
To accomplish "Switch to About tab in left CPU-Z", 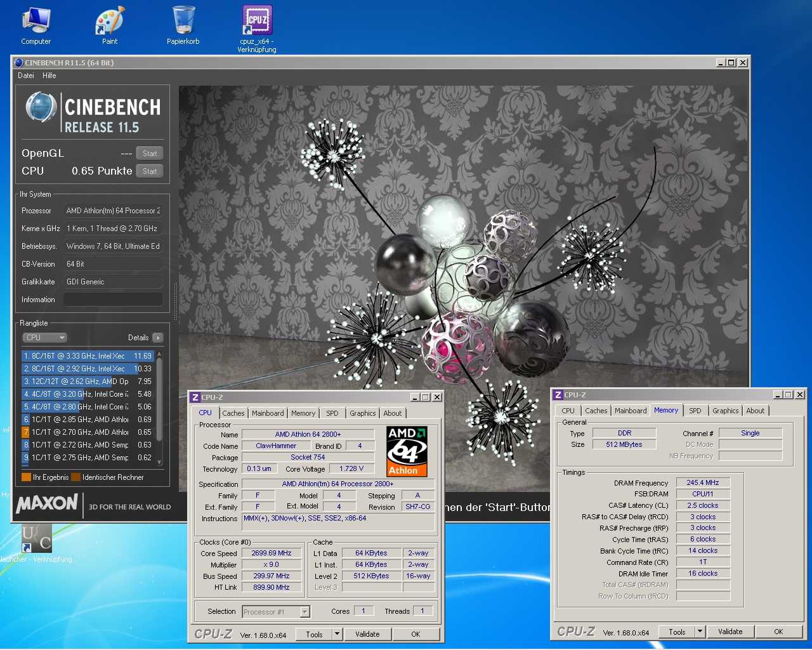I will (393, 413).
